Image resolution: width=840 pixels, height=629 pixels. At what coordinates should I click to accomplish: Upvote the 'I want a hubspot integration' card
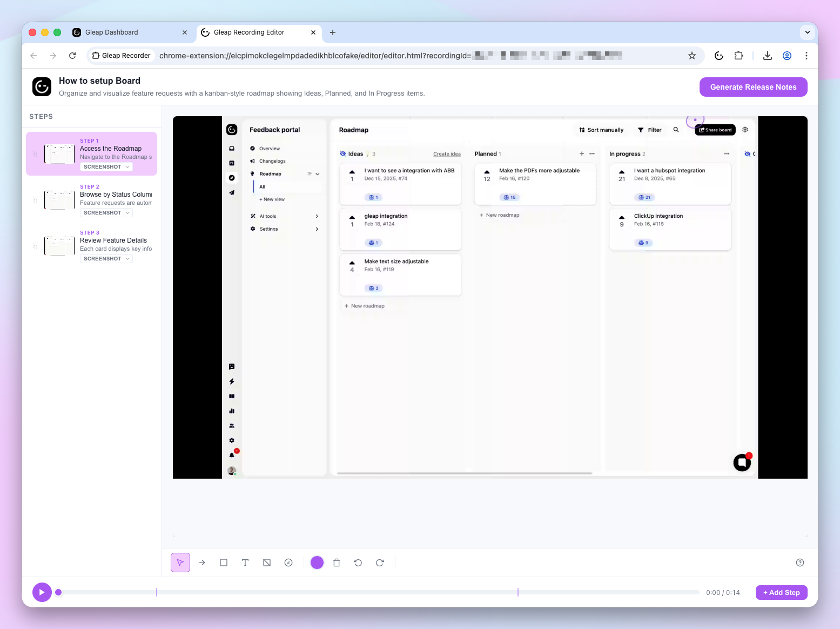pyautogui.click(x=622, y=172)
